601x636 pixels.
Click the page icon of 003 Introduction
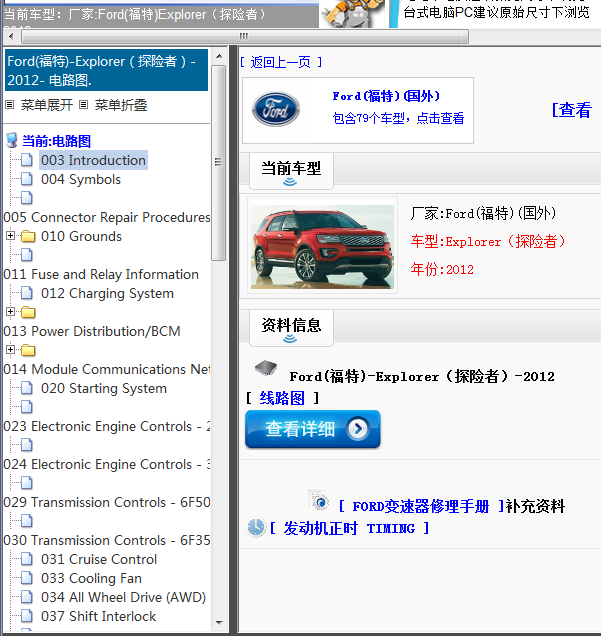coord(27,160)
